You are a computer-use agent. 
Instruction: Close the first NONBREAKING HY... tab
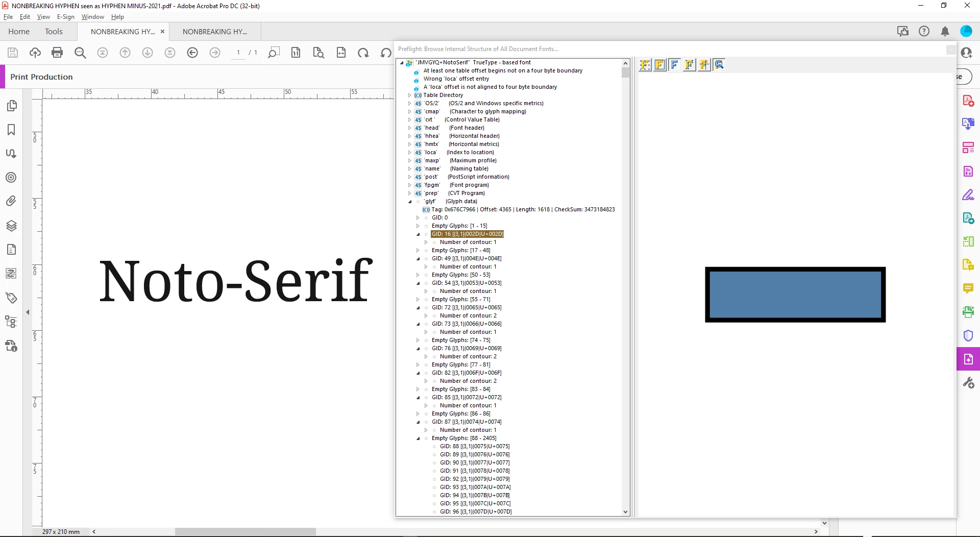[163, 32]
